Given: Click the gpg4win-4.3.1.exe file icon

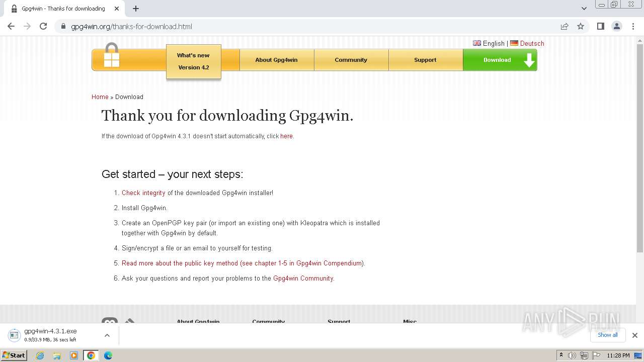Looking at the screenshot, I should point(14,335).
